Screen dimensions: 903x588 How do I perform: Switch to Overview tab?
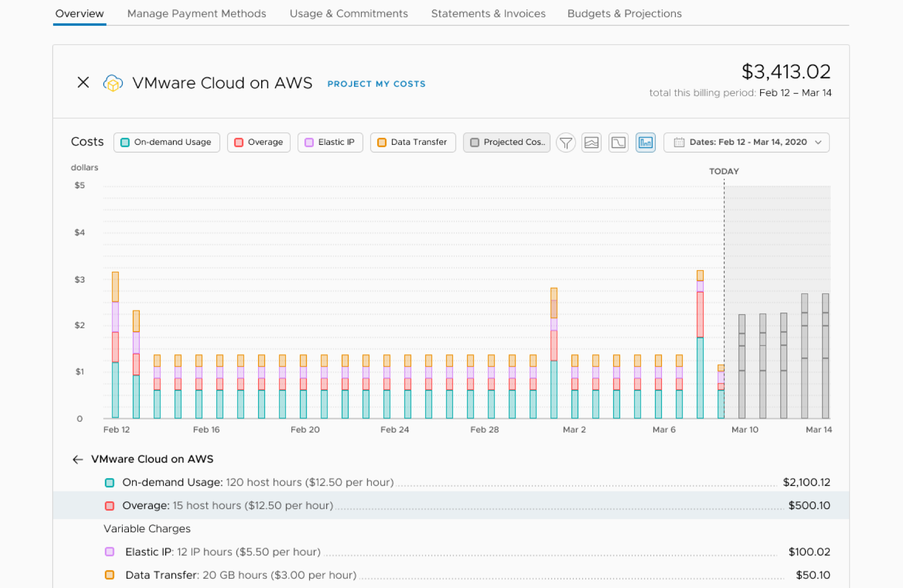[x=79, y=13]
